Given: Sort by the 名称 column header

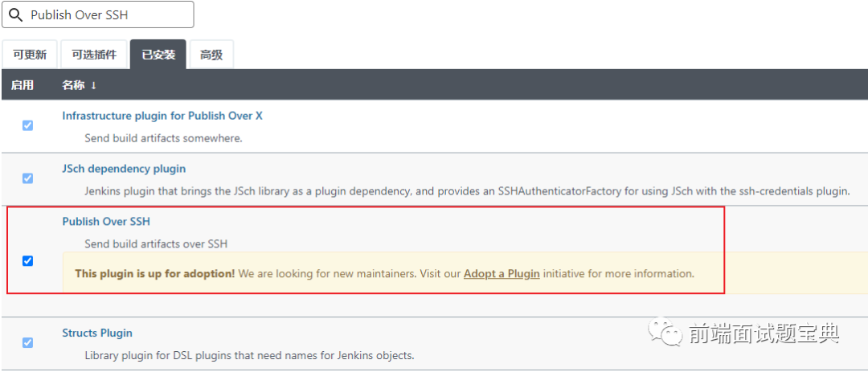Looking at the screenshot, I should (x=79, y=85).
